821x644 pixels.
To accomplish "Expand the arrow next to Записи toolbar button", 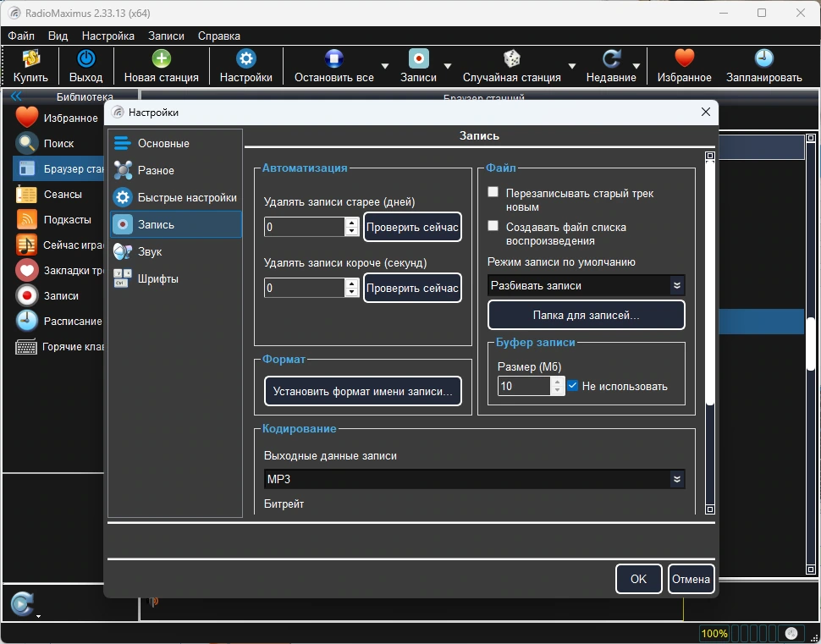I will click(x=448, y=66).
